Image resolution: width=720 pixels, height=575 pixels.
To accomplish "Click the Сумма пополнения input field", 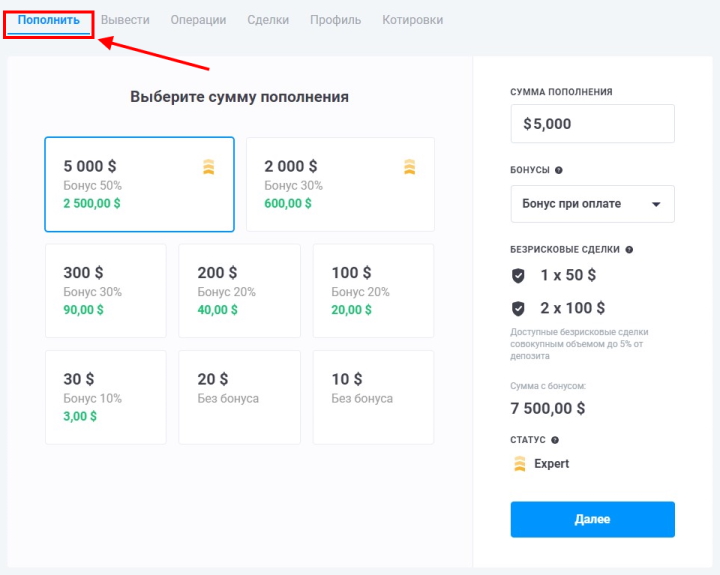I will tap(592, 124).
